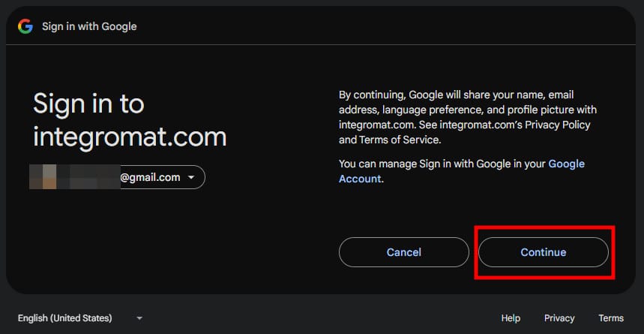644x334 pixels.
Task: Click the "Sign in with Google" header text
Action: pos(89,26)
